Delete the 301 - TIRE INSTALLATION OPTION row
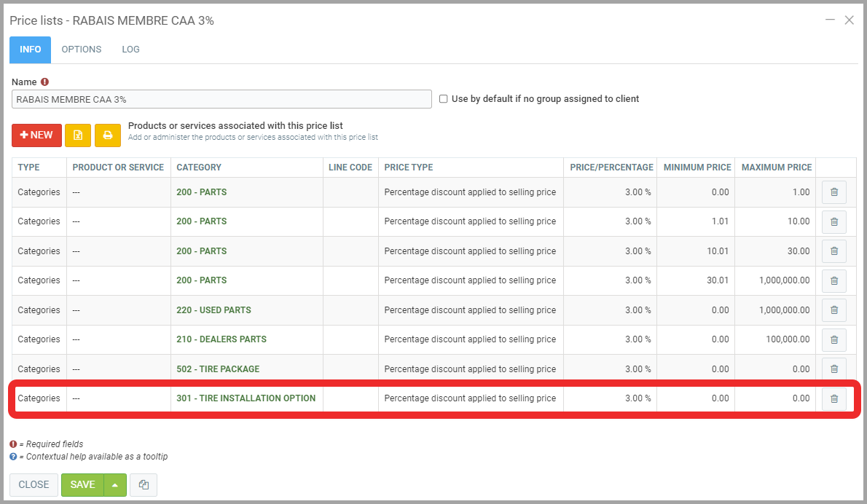Screen dimensions: 867x504 (x=834, y=398)
